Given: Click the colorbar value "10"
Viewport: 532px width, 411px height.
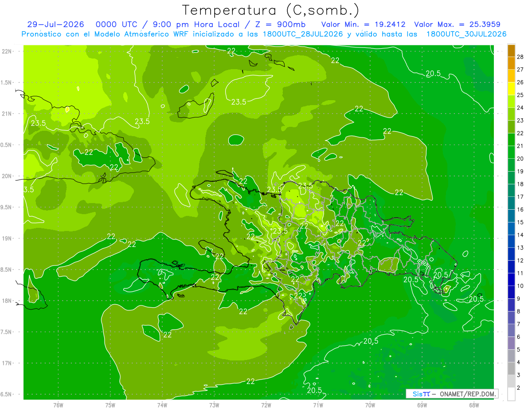Looking at the screenshot, I should coord(521,286).
